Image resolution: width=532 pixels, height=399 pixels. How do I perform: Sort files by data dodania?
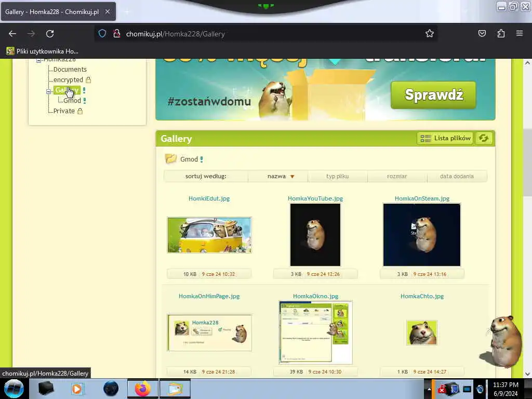(x=457, y=176)
